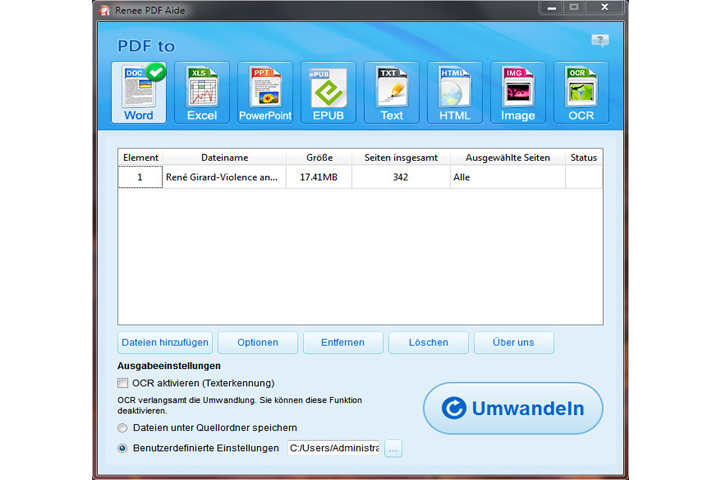Image resolution: width=720 pixels, height=480 pixels.
Task: Select Dateien unter Quellordner speichern option
Action: click(x=122, y=428)
